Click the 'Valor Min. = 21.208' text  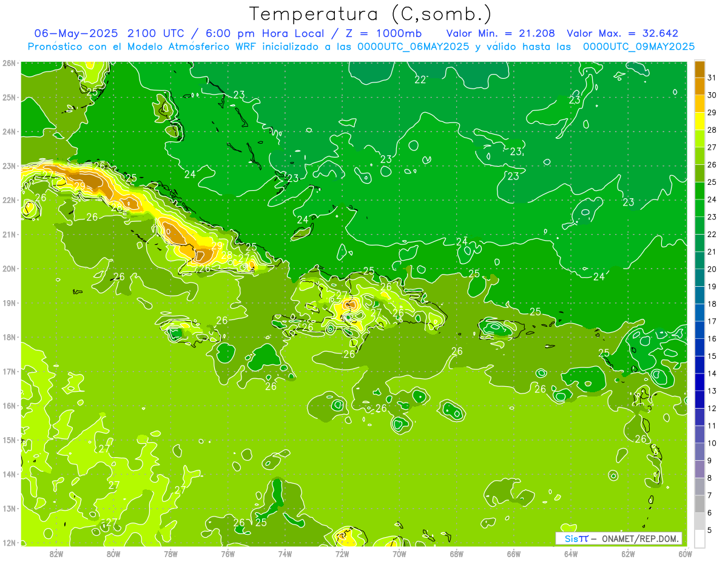(500, 33)
